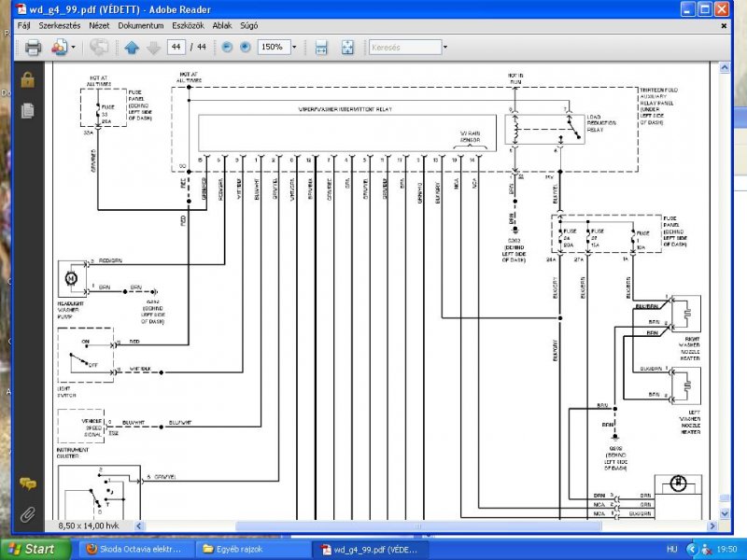Screen dimensions: 747x560
Task: Go to previous page with up arrow
Action: pos(132,48)
